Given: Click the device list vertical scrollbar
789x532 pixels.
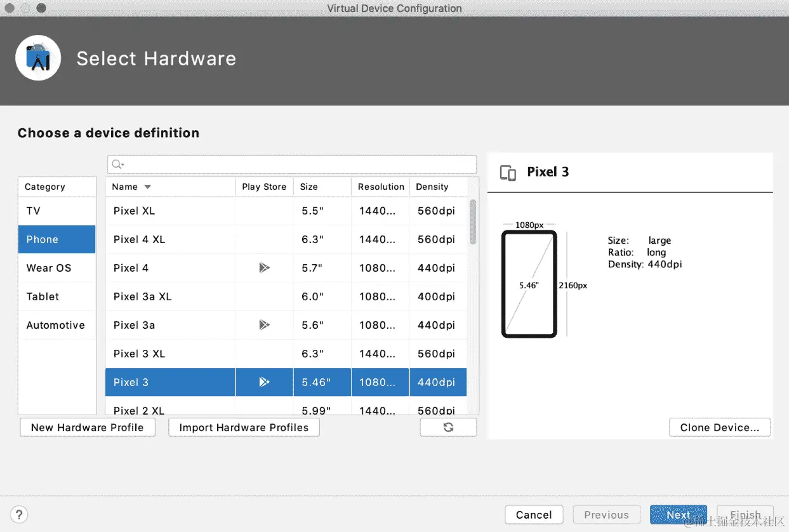Looking at the screenshot, I should tap(473, 222).
